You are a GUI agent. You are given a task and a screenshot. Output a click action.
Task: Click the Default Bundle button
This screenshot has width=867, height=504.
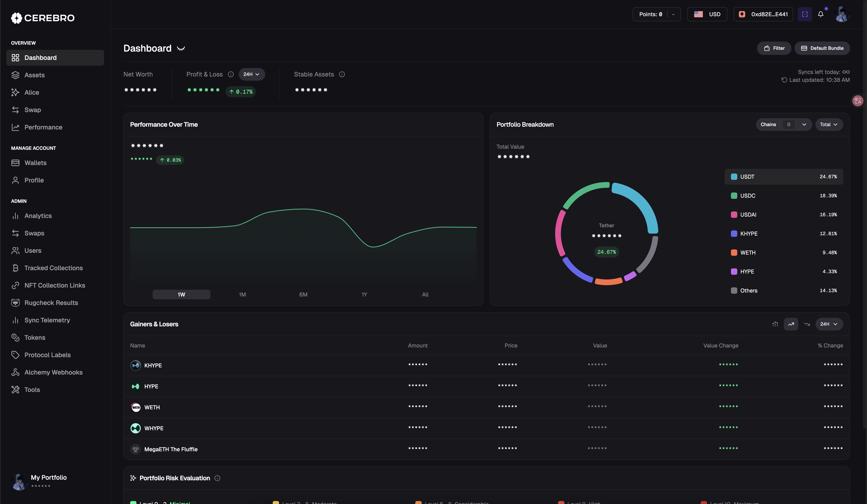point(822,48)
